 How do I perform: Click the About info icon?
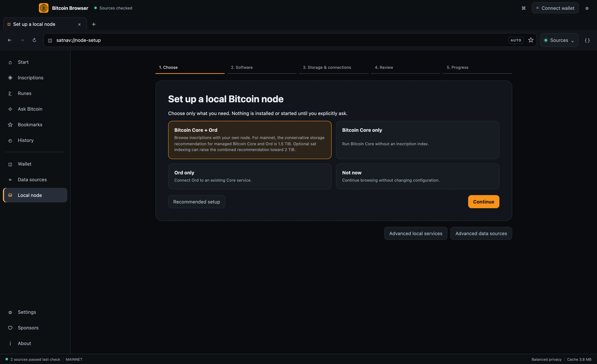10,343
